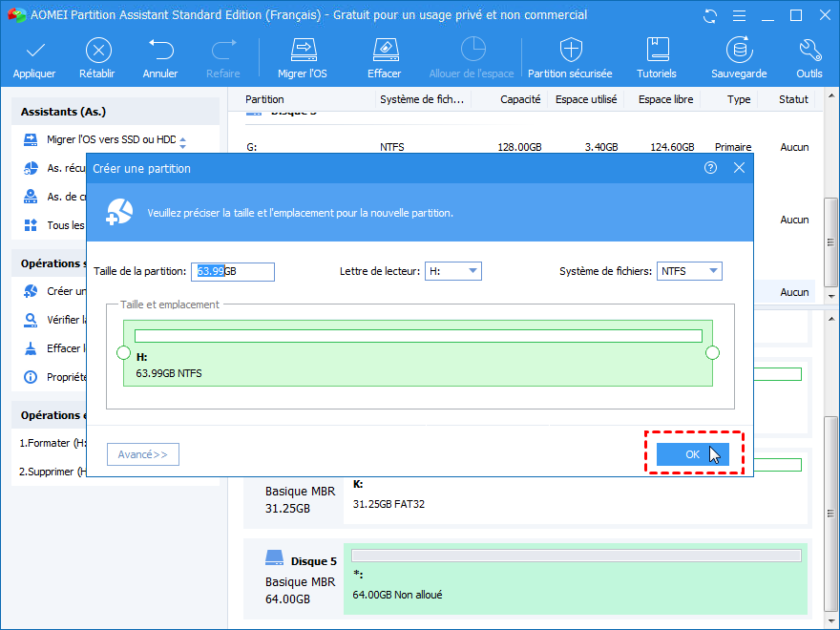Open the Lettre de lecteur dropdown

453,271
